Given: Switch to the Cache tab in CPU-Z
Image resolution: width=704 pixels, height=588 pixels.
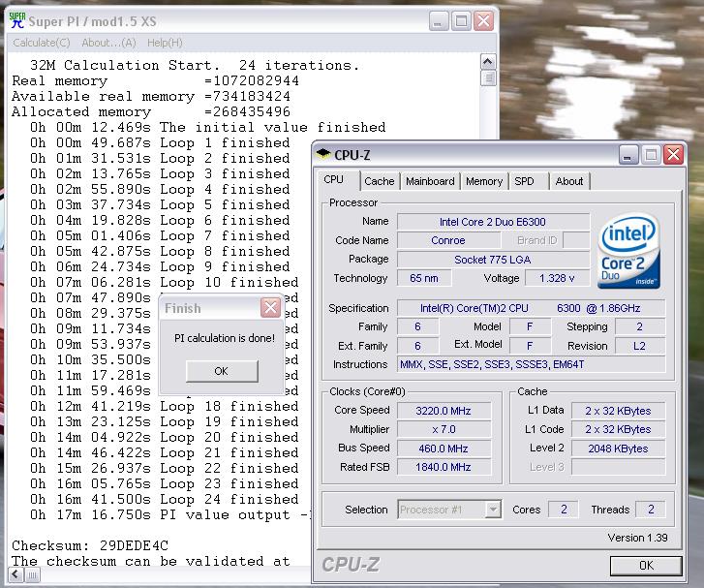Looking at the screenshot, I should click(380, 181).
